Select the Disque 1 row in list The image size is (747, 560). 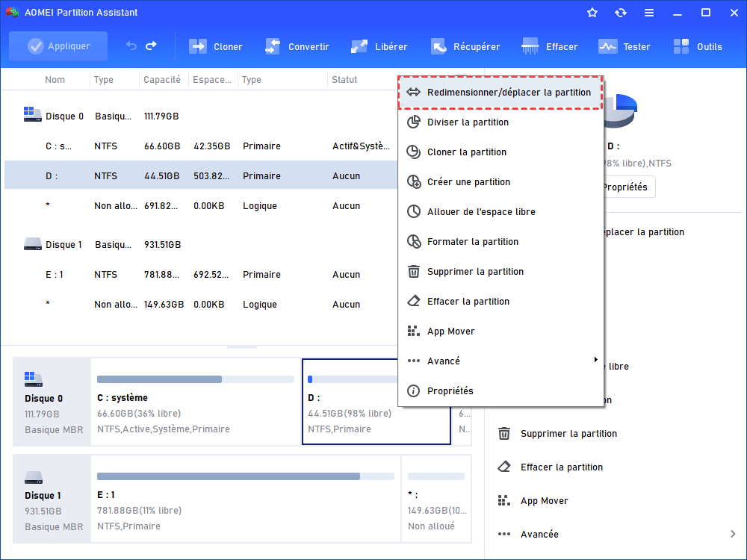[x=201, y=245]
